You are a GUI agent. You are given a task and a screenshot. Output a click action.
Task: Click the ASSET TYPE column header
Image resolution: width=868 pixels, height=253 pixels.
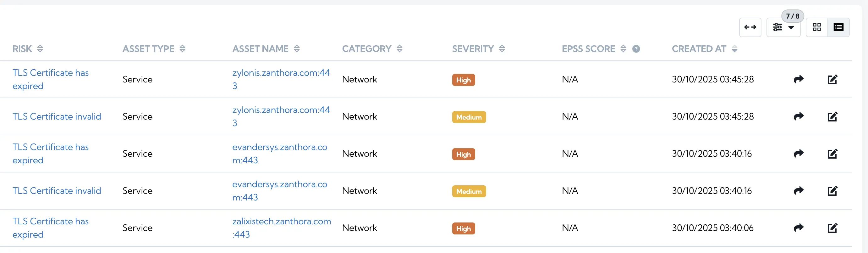[x=148, y=48]
